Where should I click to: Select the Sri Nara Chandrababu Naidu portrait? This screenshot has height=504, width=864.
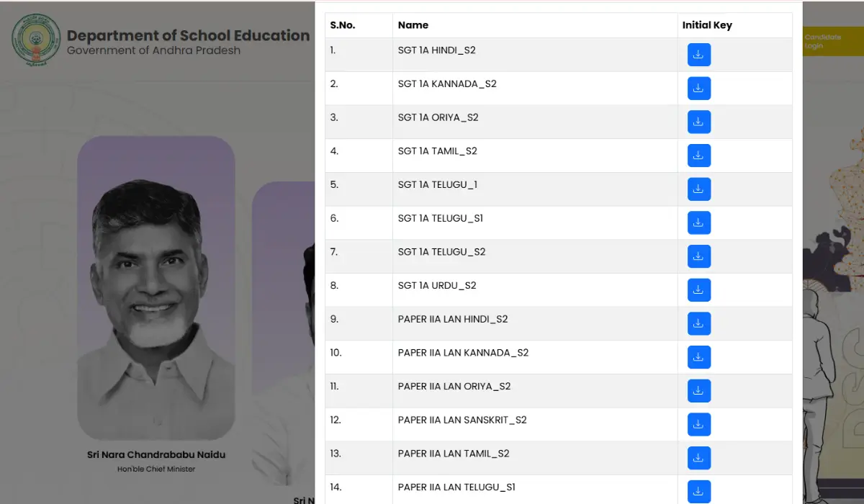click(156, 288)
